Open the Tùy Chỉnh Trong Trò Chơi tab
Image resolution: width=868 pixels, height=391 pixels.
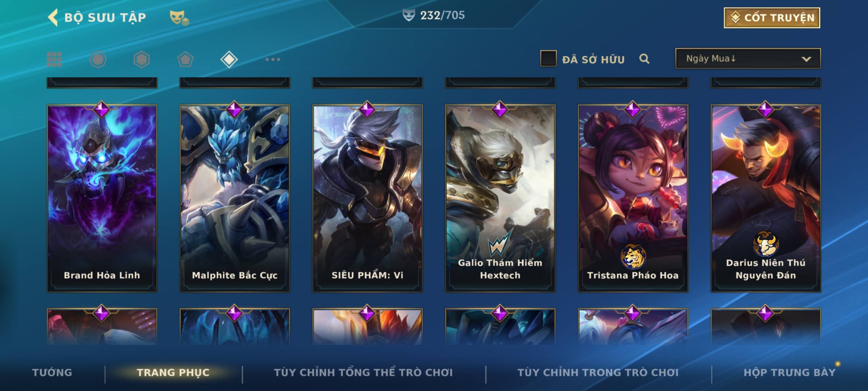pos(598,373)
